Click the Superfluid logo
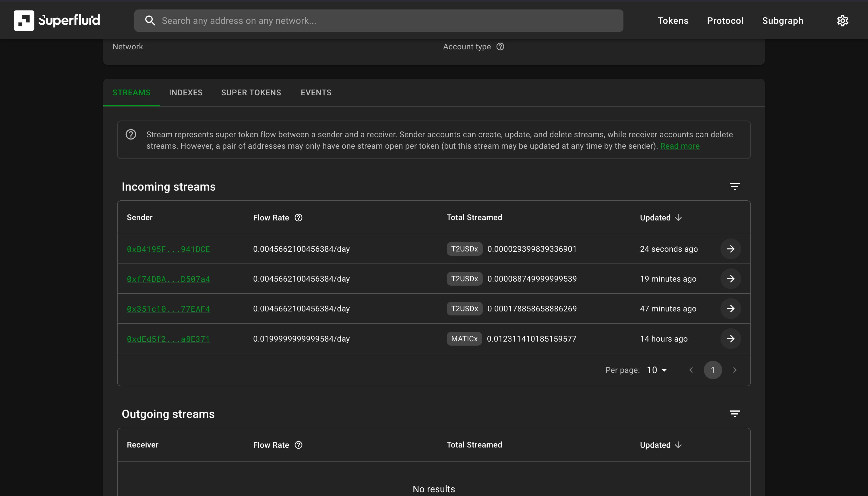 57,20
